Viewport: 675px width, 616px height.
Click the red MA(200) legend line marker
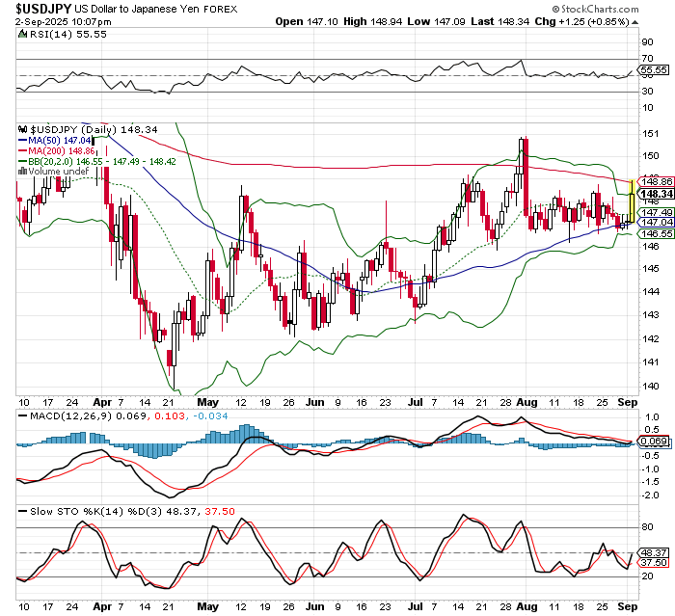coord(23,151)
